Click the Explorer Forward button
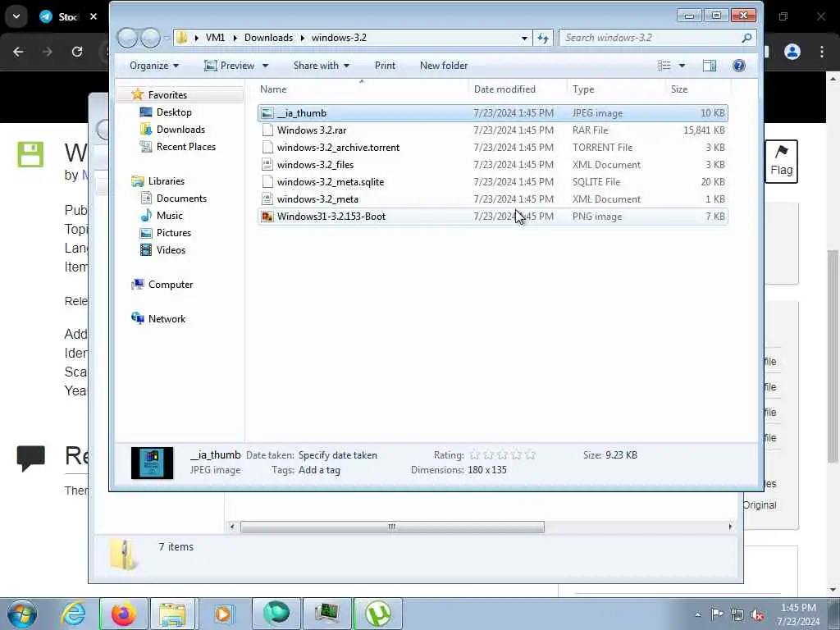Viewport: 840px width, 630px height. pyautogui.click(x=151, y=38)
